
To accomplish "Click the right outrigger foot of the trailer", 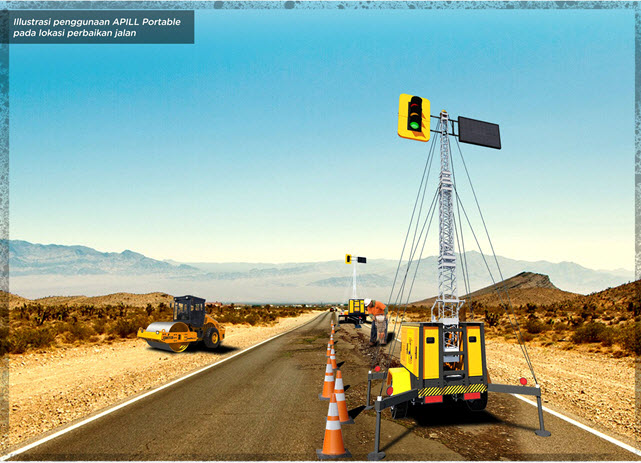I will [541, 431].
